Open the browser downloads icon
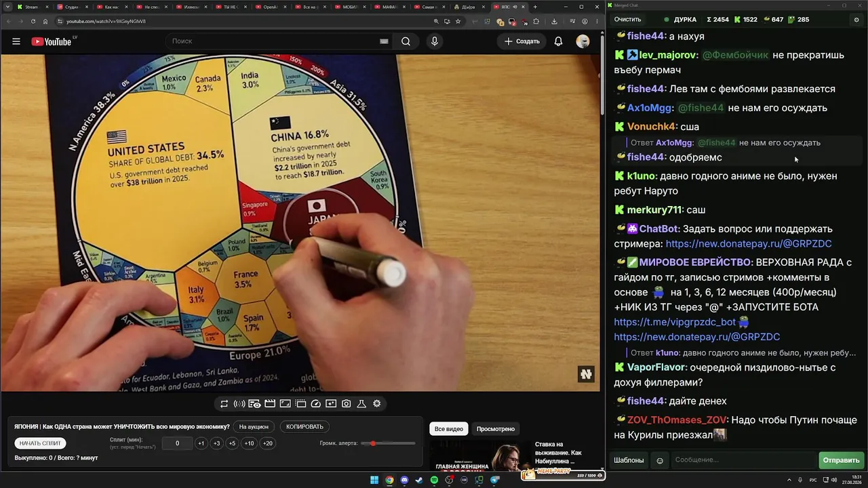Image resolution: width=868 pixels, height=488 pixels. [554, 21]
